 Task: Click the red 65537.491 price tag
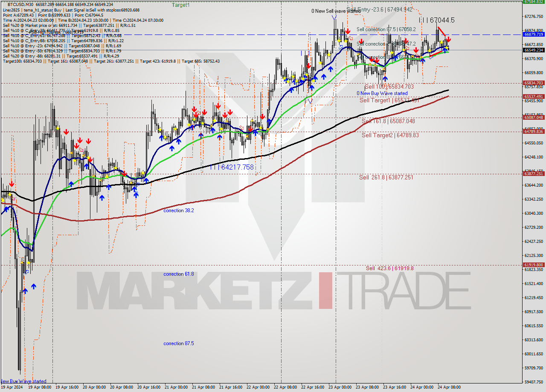(534, 97)
